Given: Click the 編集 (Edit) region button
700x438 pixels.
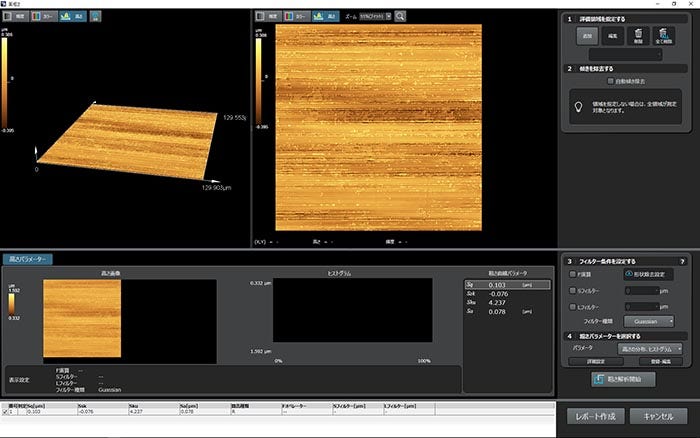Looking at the screenshot, I should (x=612, y=35).
